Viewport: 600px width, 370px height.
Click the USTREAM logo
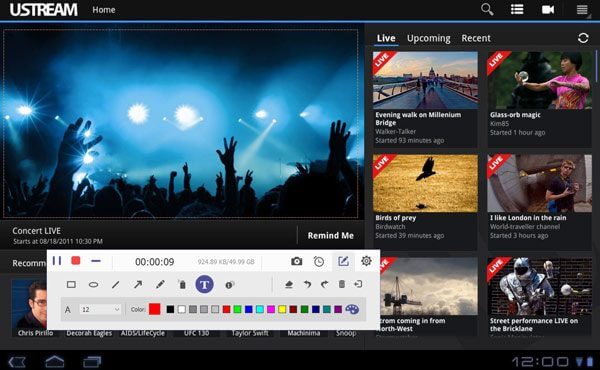click(43, 10)
